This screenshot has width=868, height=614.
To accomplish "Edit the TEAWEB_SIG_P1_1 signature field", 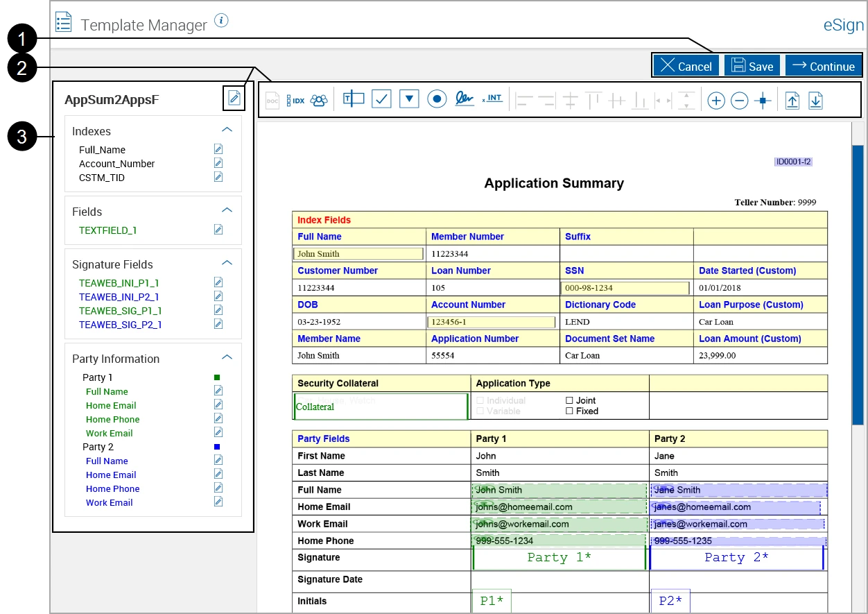I will pos(218,310).
